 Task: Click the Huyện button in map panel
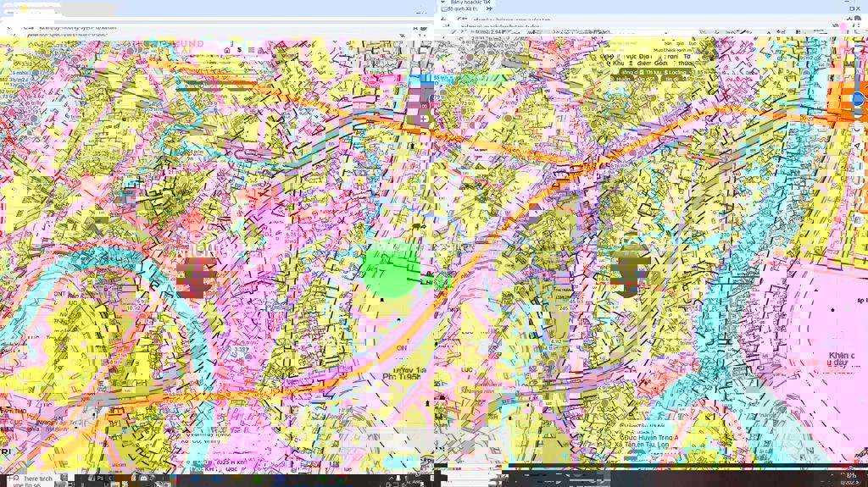tap(620, 80)
